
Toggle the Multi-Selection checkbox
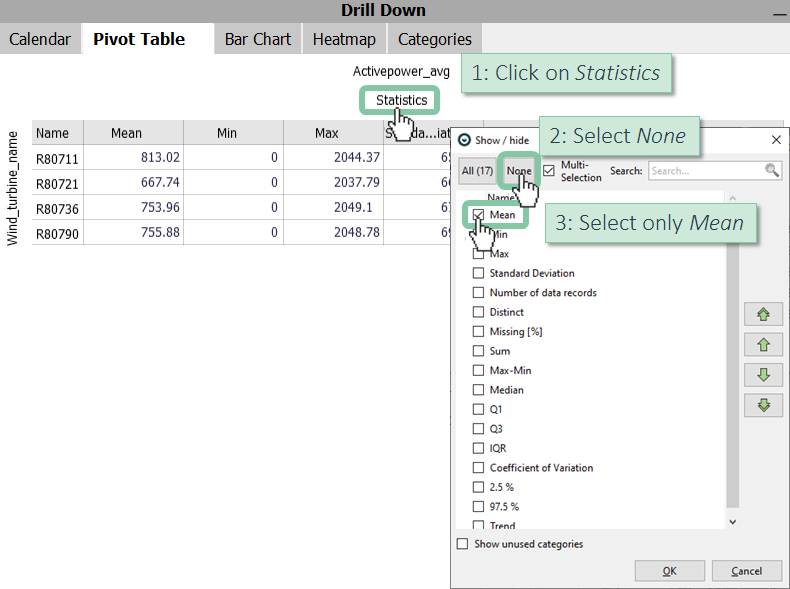point(548,171)
